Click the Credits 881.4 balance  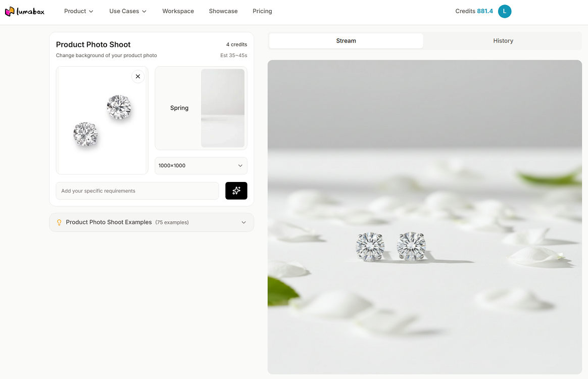pyautogui.click(x=474, y=11)
